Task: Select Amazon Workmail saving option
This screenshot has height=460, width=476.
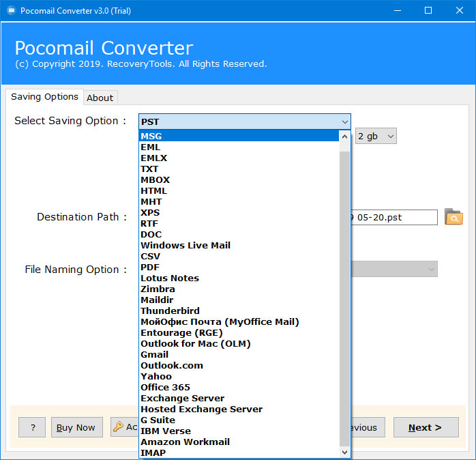Action: [x=239, y=442]
